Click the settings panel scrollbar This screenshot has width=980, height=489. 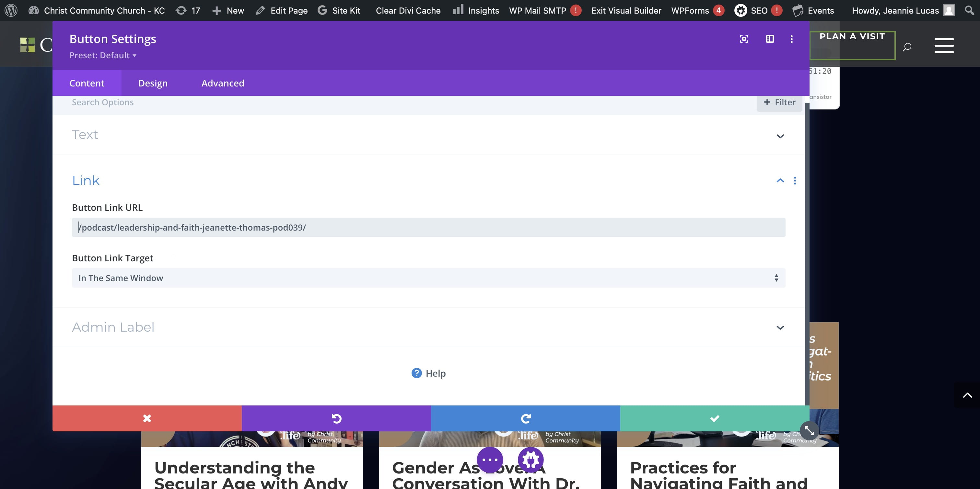pyautogui.click(x=807, y=254)
